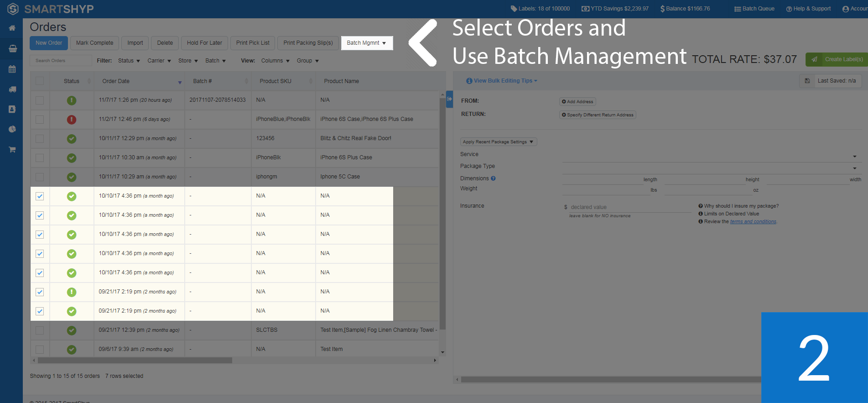
Task: Open the terms and conditions link
Action: [x=753, y=222]
